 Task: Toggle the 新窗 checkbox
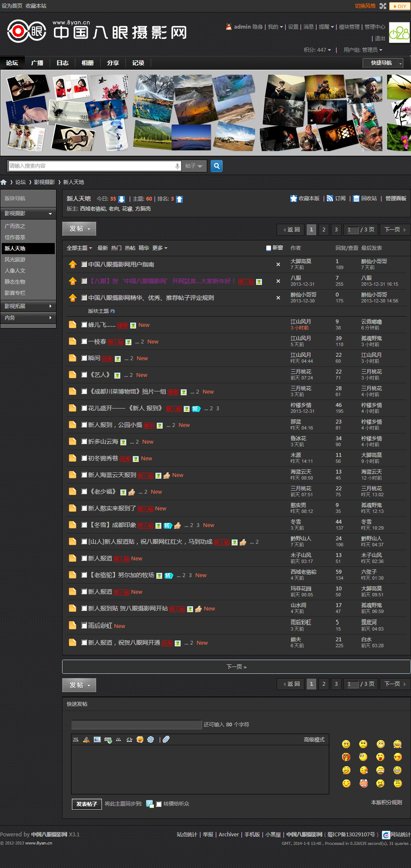pyautogui.click(x=268, y=248)
